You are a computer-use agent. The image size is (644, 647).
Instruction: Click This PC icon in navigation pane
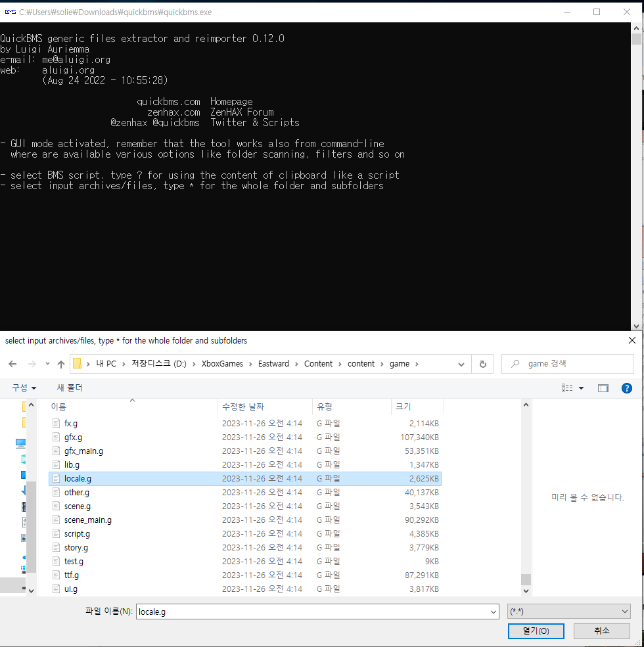[x=20, y=443]
